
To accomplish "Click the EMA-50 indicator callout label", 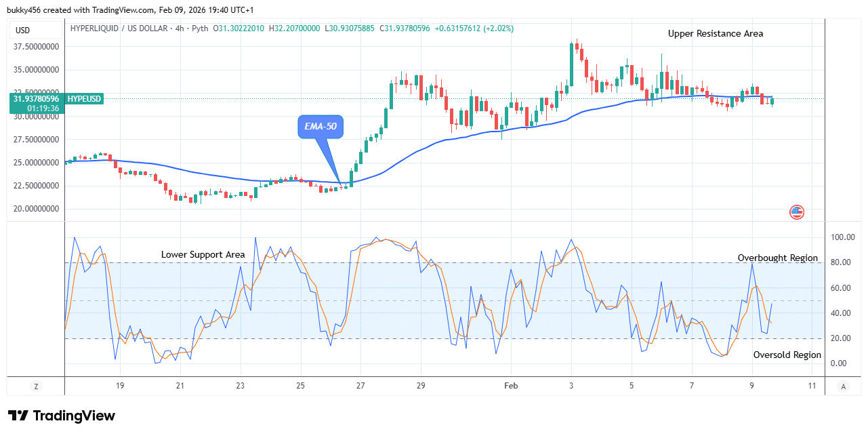I will click(320, 126).
